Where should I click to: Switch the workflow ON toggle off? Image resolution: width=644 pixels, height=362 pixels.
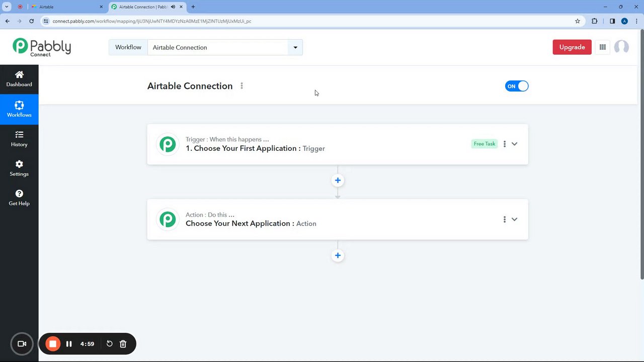tap(517, 86)
